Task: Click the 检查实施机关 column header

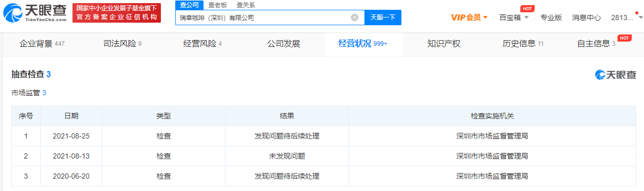Action: point(492,116)
